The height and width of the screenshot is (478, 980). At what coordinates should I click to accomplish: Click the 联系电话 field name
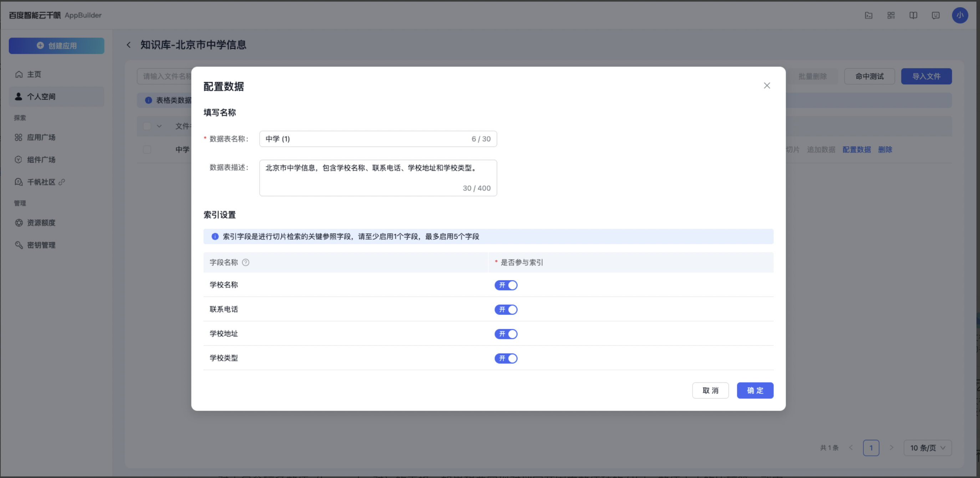[x=224, y=309]
